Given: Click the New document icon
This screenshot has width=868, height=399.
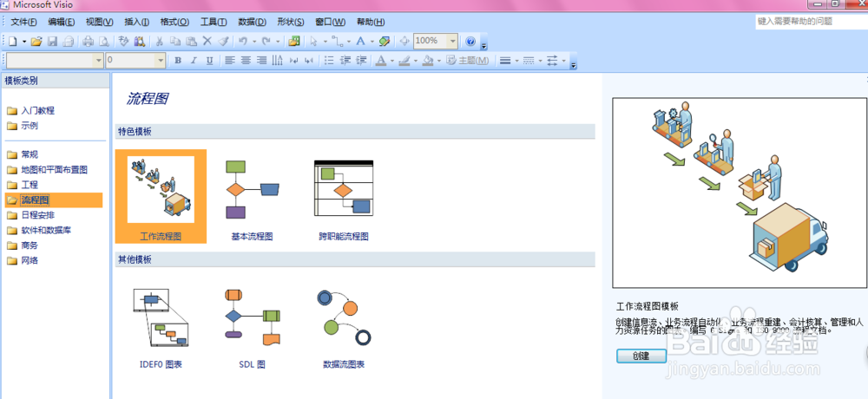Looking at the screenshot, I should click(12, 41).
